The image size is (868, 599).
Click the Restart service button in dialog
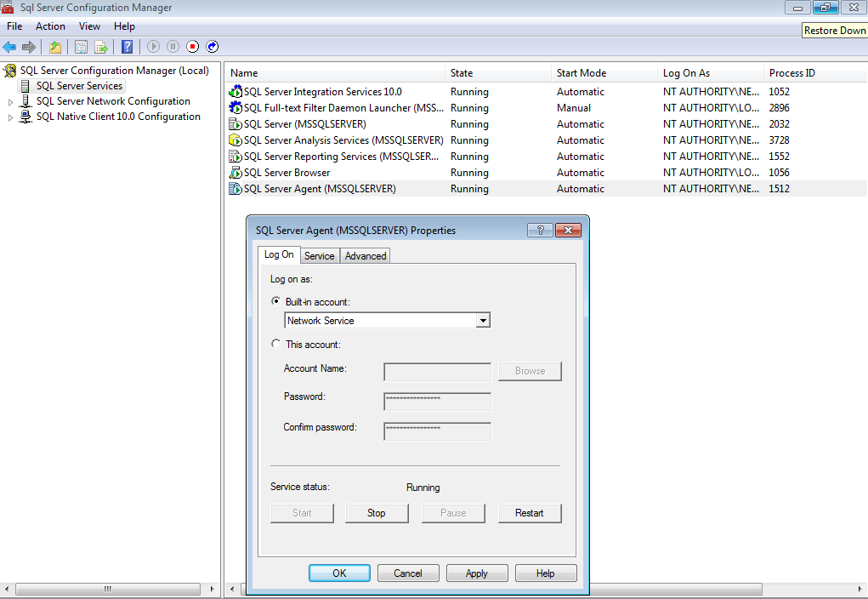529,513
